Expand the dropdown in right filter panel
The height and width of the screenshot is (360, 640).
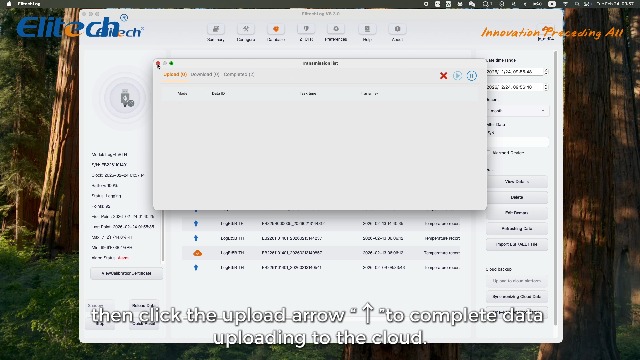[x=517, y=111]
